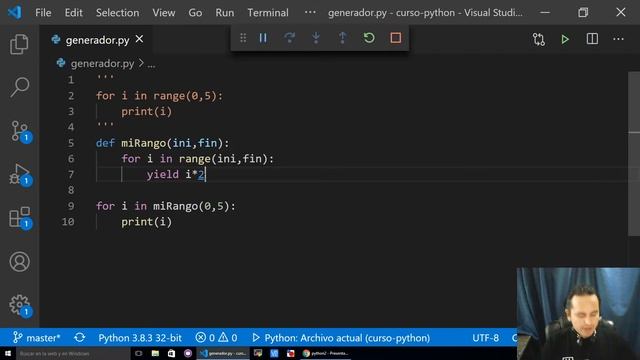The height and width of the screenshot is (360, 640).
Task: Expand hidden menu items ellipsis in menu bar
Action: pos(310,12)
